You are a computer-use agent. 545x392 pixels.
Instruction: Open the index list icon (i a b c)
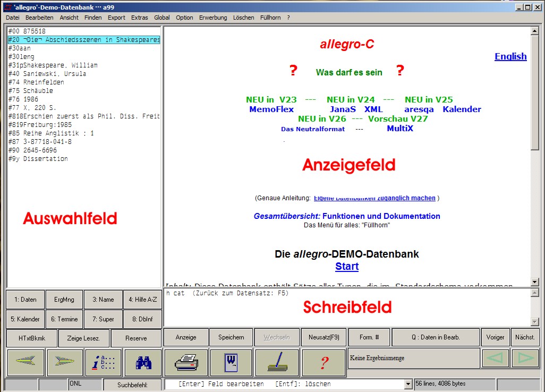[x=104, y=363]
